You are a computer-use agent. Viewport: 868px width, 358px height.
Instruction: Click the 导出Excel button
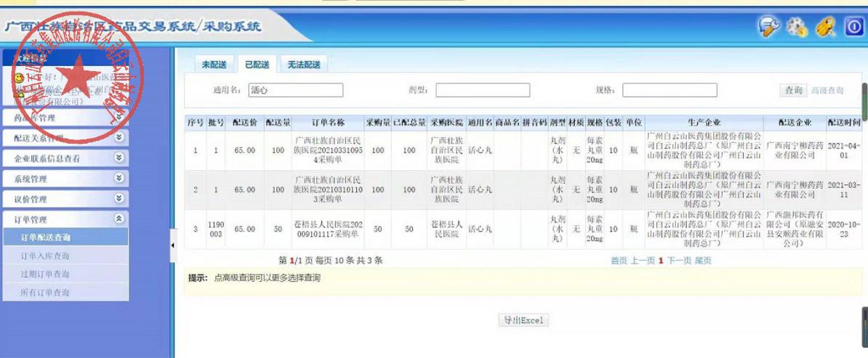(x=523, y=320)
